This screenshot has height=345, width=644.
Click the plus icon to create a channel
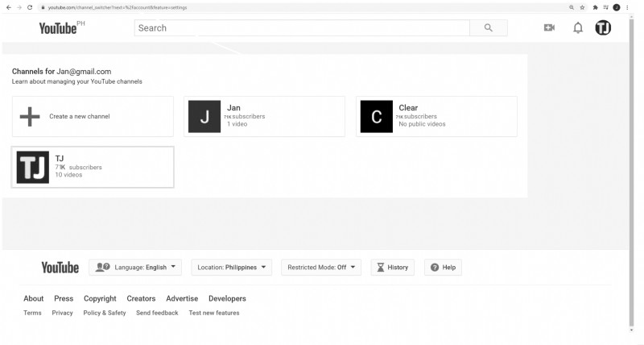click(30, 116)
